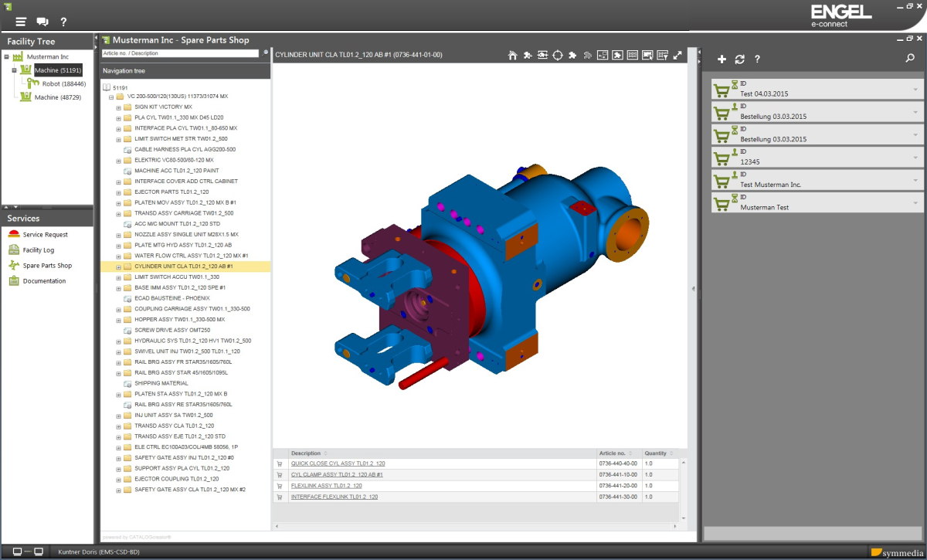
Task: Add new shopping cart with plus icon
Action: [x=722, y=59]
